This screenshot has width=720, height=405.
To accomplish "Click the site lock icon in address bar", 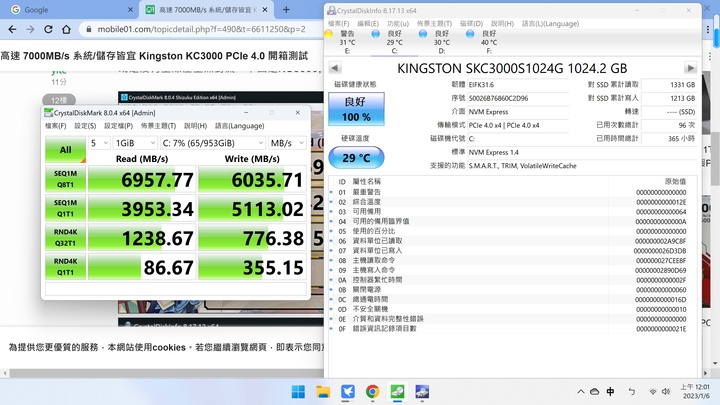I will tap(88, 29).
